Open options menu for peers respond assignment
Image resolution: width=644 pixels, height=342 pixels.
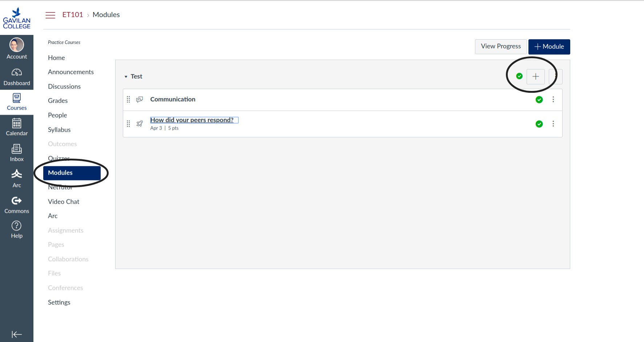click(553, 124)
